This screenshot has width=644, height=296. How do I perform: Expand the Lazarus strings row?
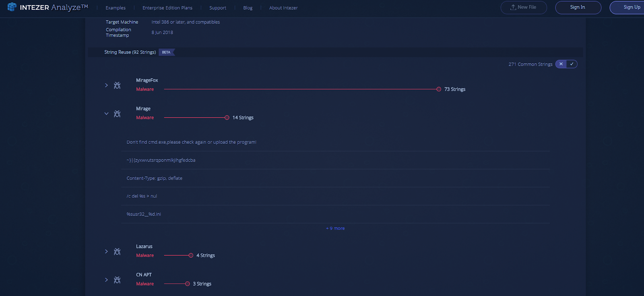[106, 251]
